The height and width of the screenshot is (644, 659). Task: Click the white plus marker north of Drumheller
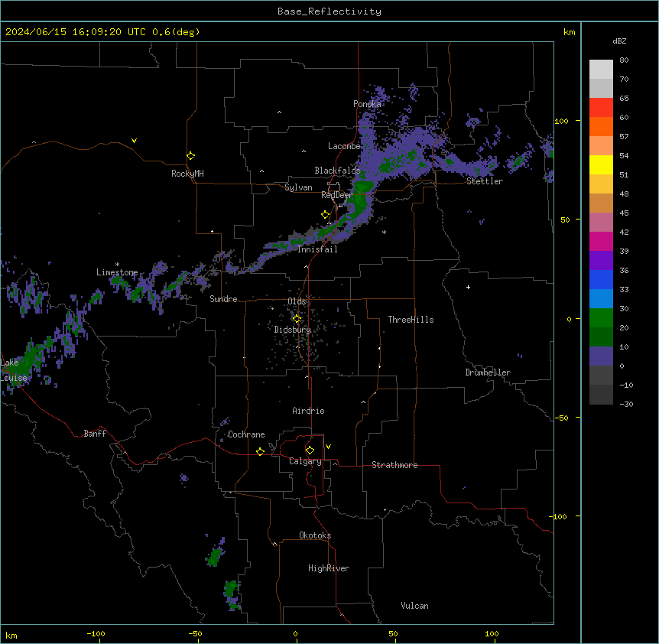(468, 287)
